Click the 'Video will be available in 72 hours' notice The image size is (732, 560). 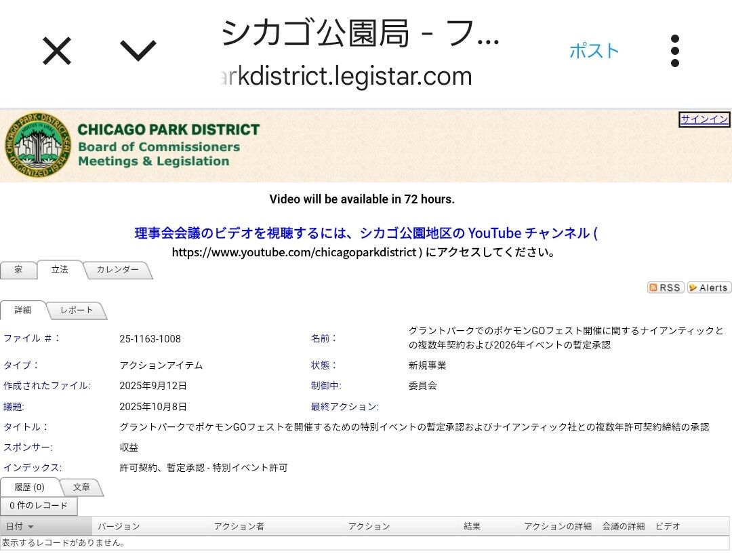362,199
